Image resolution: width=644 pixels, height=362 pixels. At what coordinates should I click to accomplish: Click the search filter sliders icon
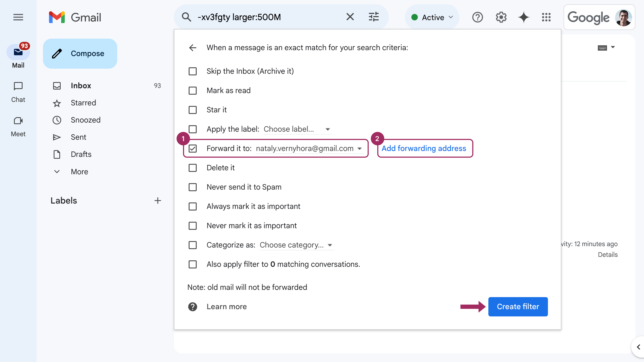[374, 17]
